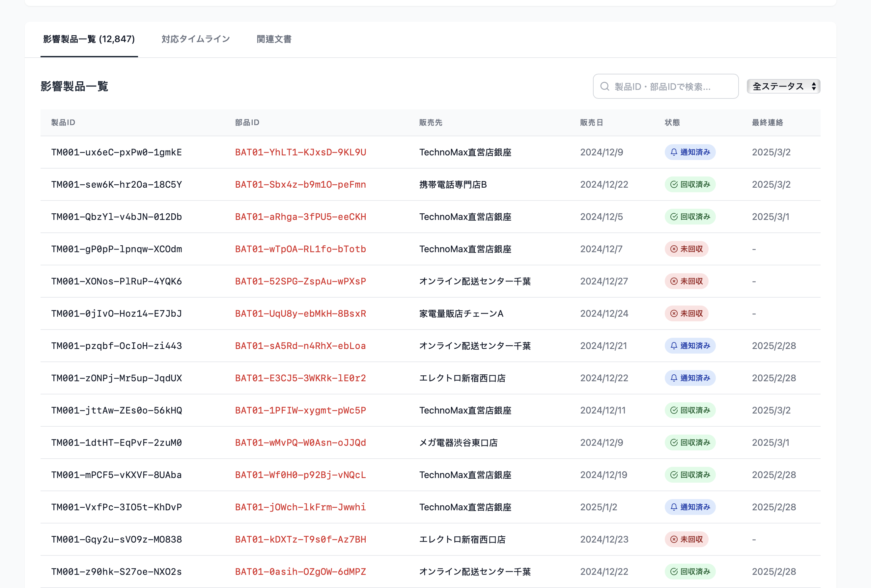Click the 販売日 column header
The image size is (871, 588).
click(x=591, y=122)
